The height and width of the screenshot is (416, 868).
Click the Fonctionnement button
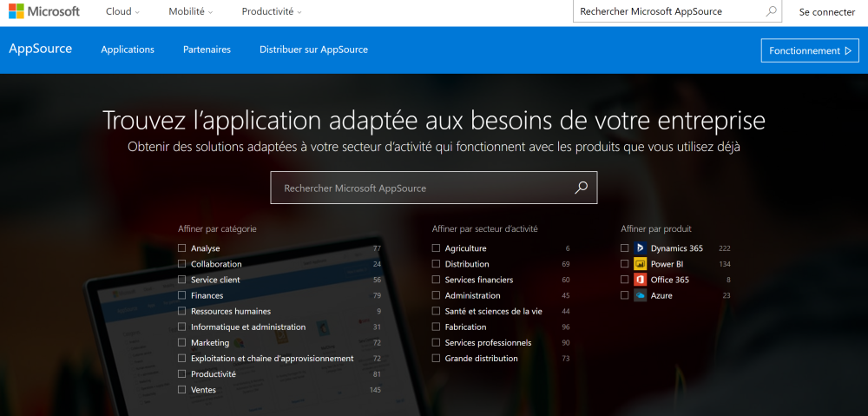point(810,50)
